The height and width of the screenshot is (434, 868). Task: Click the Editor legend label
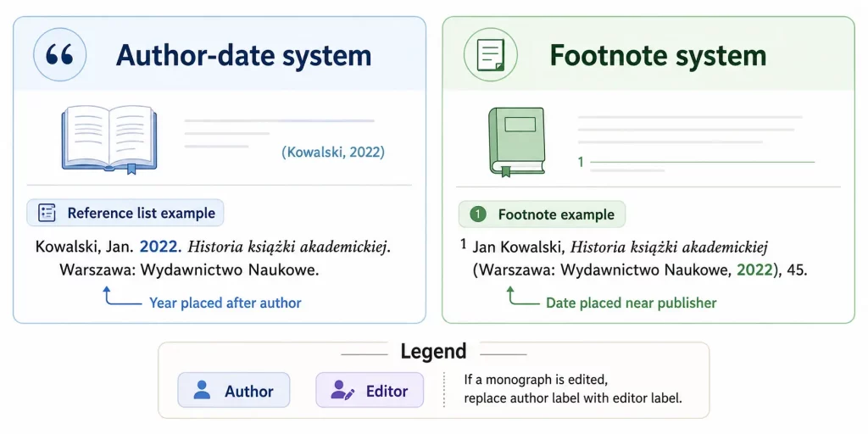pyautogui.click(x=370, y=390)
